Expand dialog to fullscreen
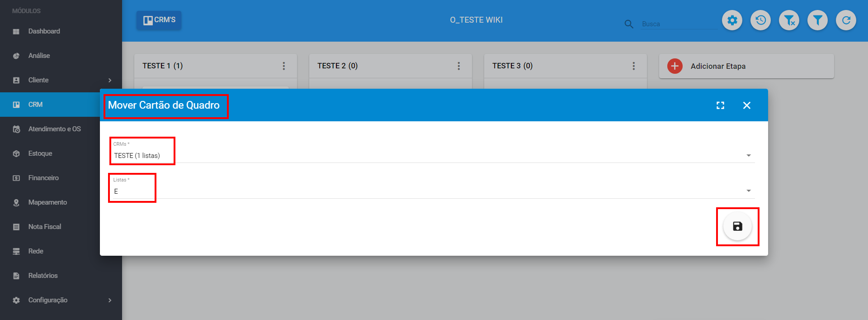This screenshot has height=320, width=868. pos(720,105)
